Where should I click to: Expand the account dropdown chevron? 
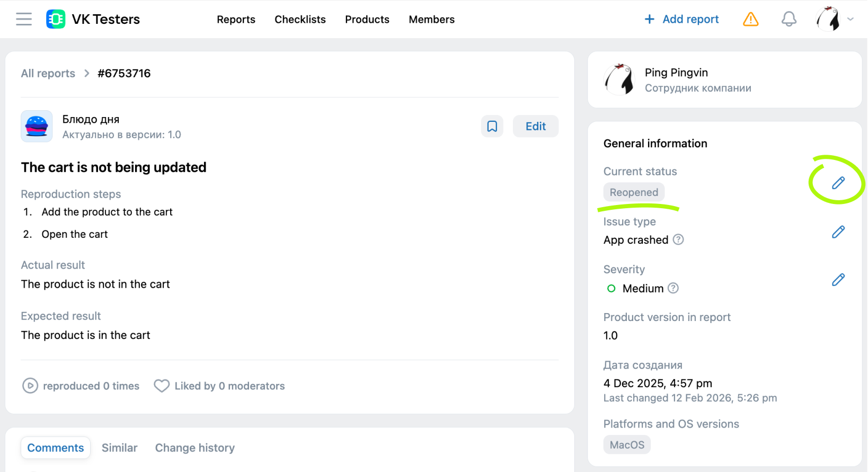coord(851,19)
